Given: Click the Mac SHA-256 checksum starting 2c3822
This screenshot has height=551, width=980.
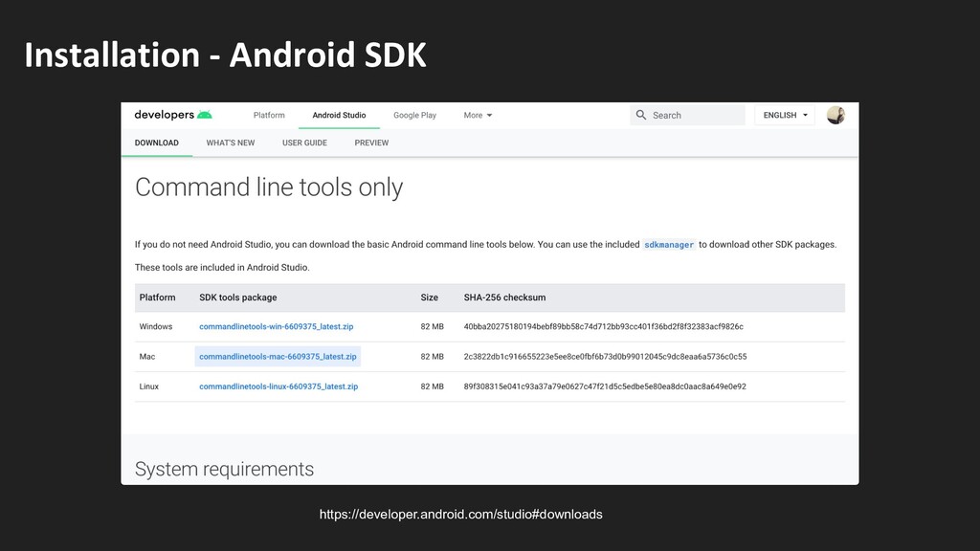Looking at the screenshot, I should (x=605, y=357).
